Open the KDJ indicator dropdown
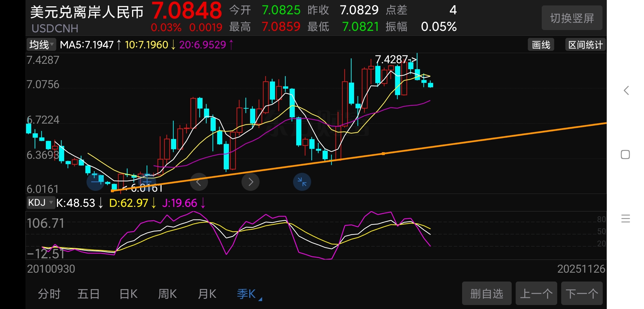This screenshot has width=644, height=309. [x=41, y=203]
